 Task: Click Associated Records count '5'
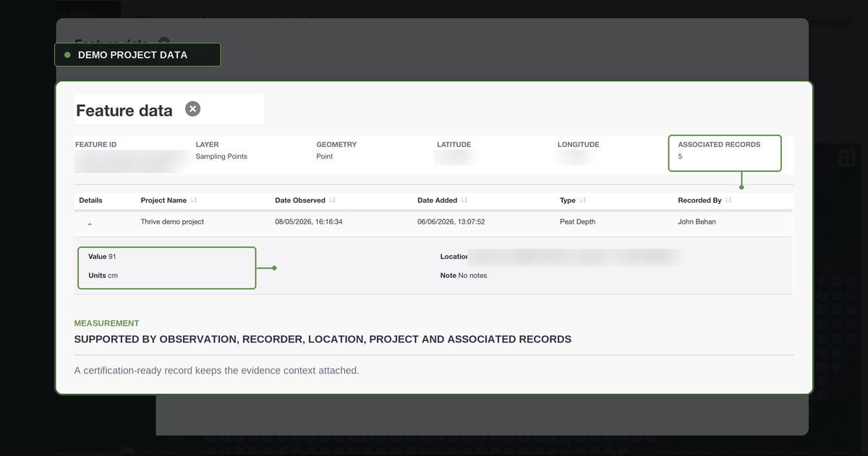[680, 156]
